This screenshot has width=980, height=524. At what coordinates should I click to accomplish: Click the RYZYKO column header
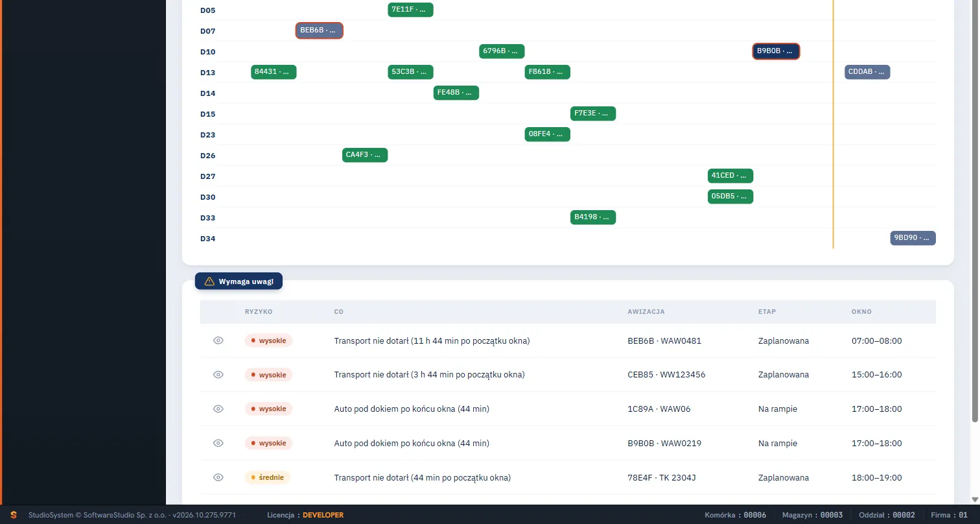point(259,312)
